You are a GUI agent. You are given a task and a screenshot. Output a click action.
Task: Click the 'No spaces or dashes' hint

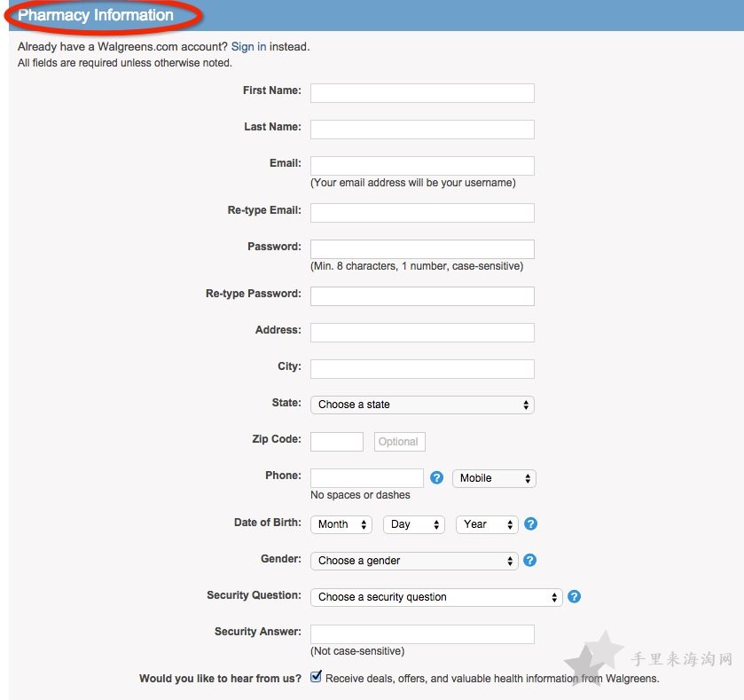[360, 495]
